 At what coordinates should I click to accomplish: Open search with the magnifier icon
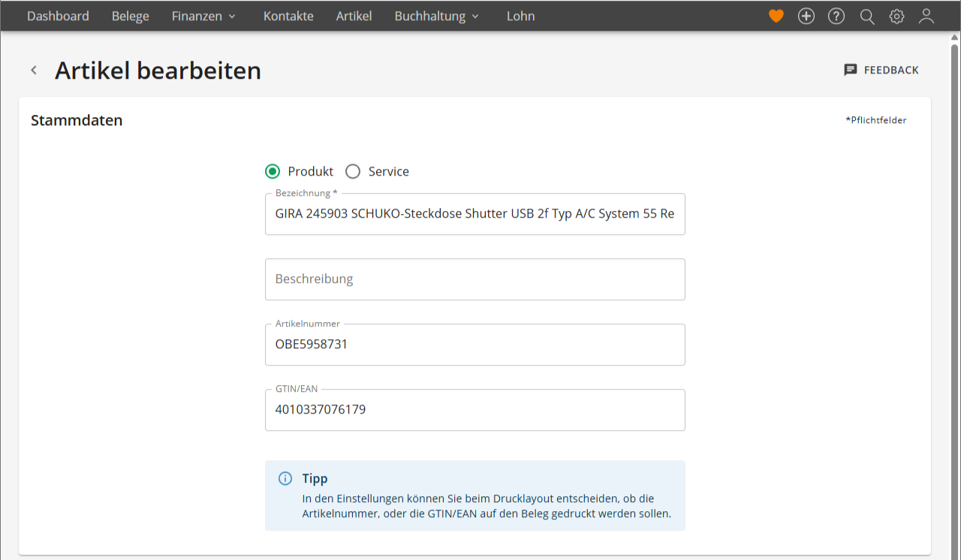click(867, 17)
